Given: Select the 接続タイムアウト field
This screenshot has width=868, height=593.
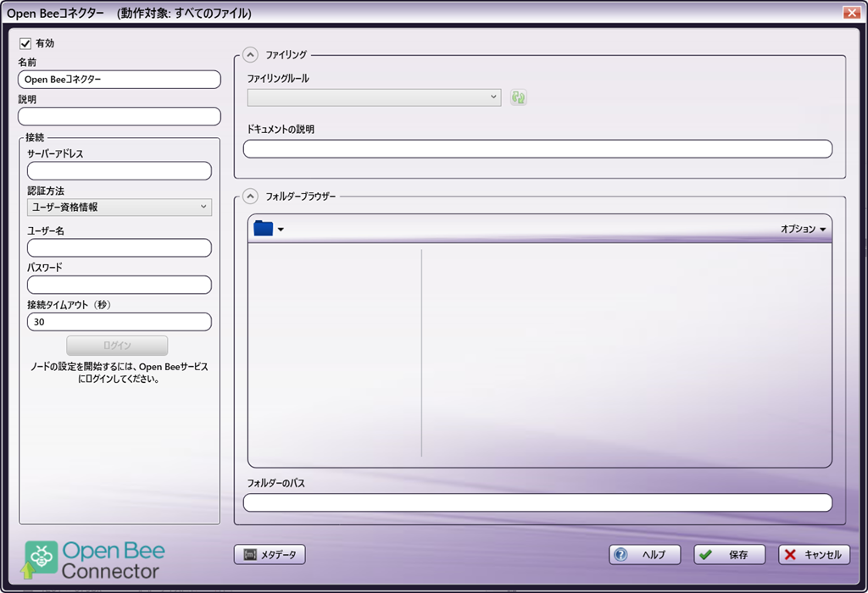Looking at the screenshot, I should coord(120,322).
